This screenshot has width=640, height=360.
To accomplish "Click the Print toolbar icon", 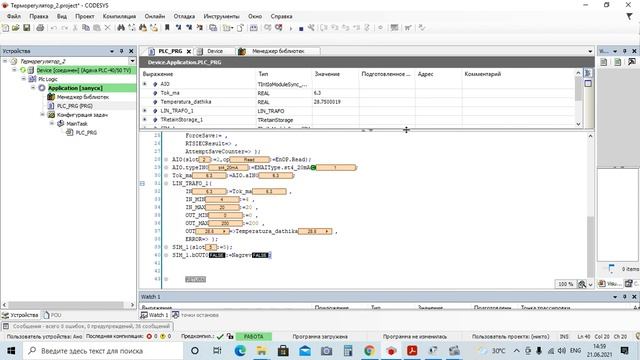I will point(40,28).
